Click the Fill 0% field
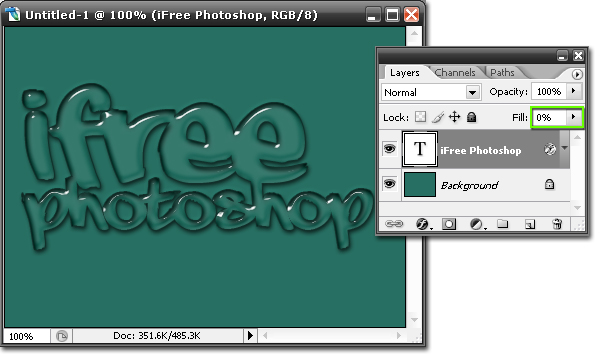Image resolution: width=600 pixels, height=362 pixels. pos(549,117)
